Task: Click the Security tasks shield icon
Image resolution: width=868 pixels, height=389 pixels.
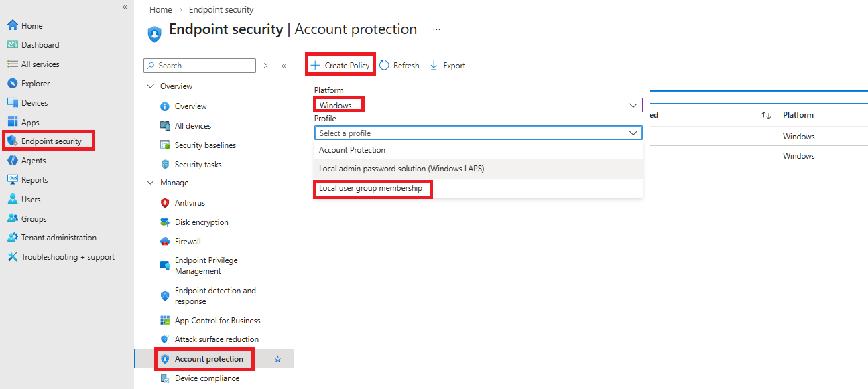Action: pyautogui.click(x=165, y=165)
